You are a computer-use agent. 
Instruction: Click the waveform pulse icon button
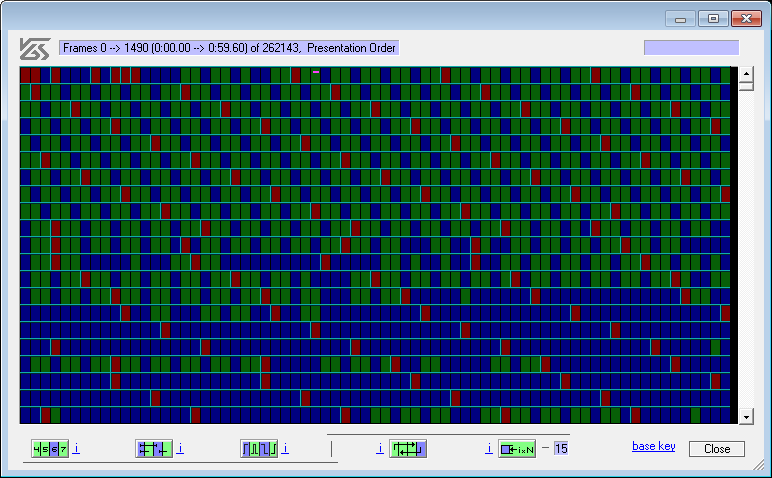coord(259,449)
